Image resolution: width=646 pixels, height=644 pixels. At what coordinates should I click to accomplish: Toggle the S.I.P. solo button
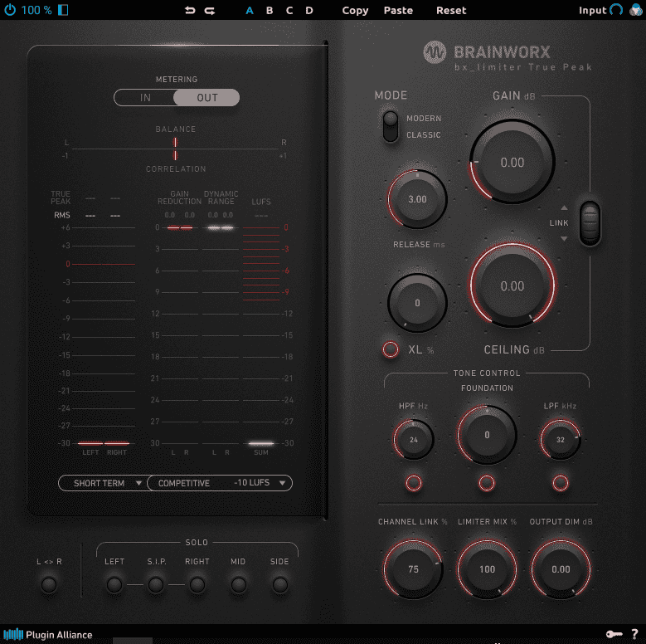pos(156,584)
